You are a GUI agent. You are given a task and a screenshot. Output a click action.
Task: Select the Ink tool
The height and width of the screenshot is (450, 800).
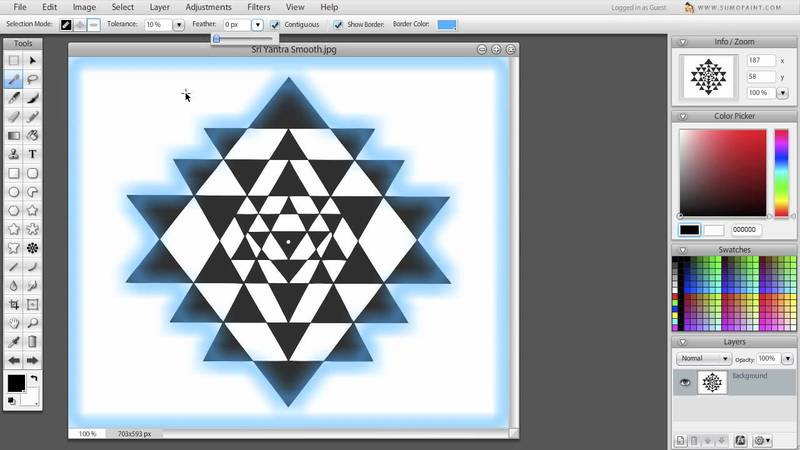(x=32, y=98)
